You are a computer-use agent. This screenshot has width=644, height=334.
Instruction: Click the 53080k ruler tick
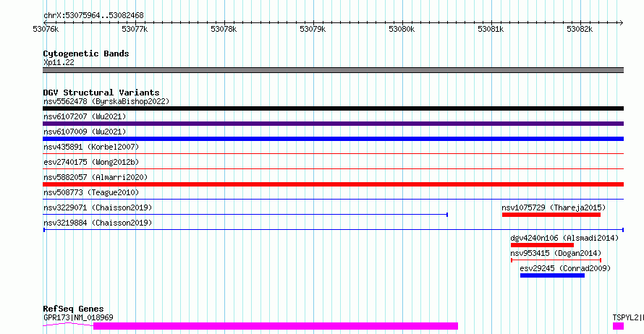pyautogui.click(x=402, y=29)
